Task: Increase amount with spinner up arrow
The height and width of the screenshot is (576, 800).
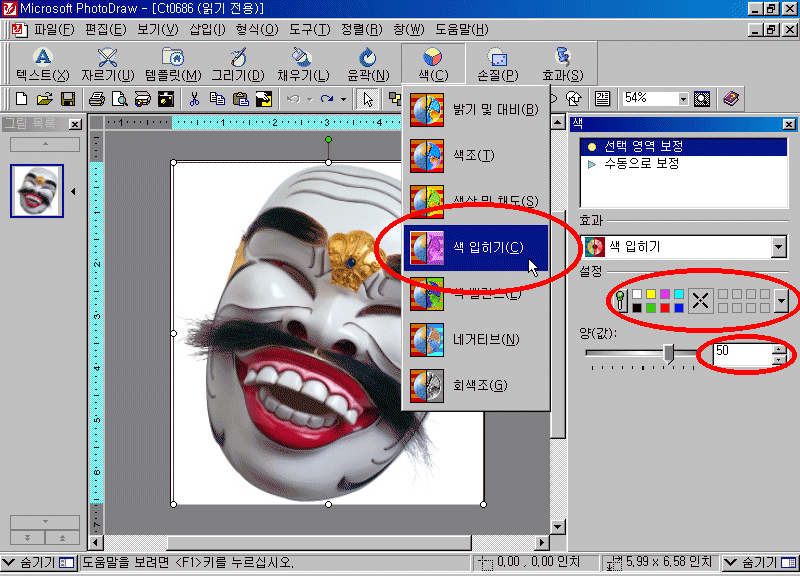Action: click(779, 349)
